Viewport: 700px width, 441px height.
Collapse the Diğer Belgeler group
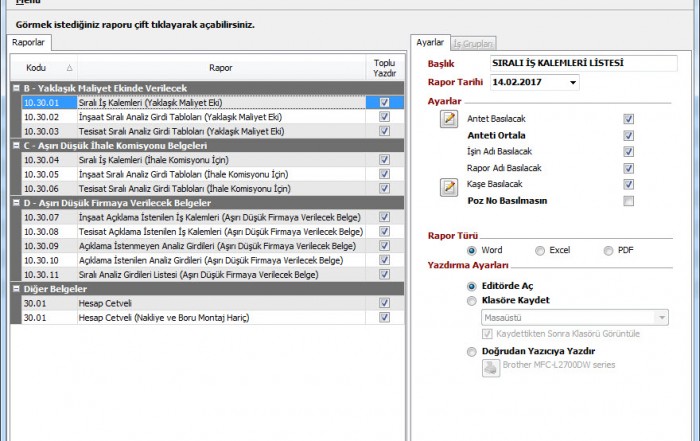16,289
